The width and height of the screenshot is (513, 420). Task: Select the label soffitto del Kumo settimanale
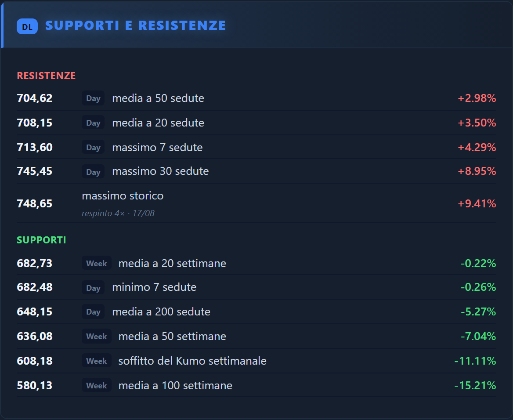point(192,361)
